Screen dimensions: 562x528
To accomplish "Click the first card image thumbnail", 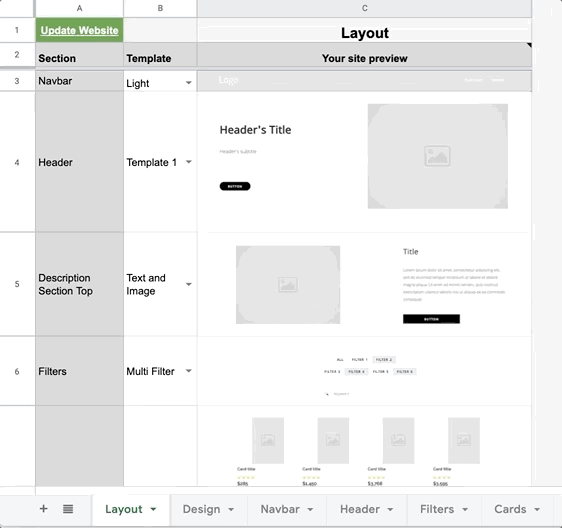I will pos(268,441).
